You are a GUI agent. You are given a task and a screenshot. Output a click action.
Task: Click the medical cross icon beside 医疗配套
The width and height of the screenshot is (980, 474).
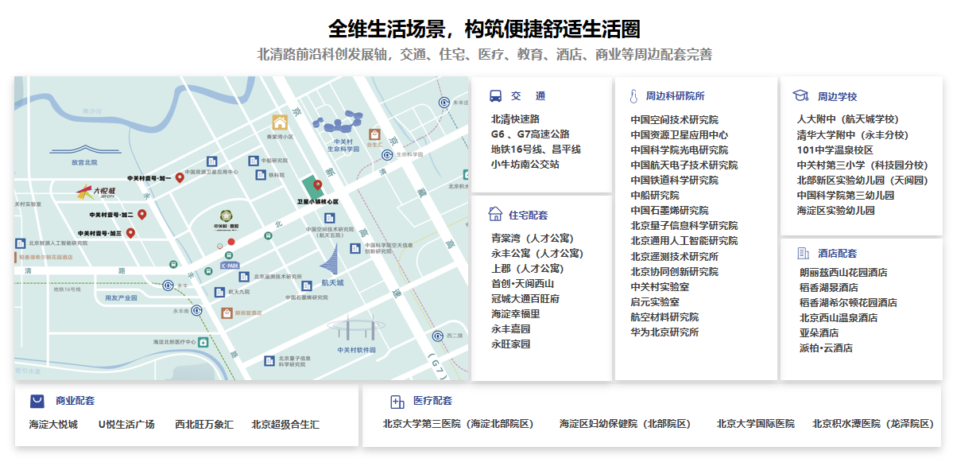pyautogui.click(x=397, y=402)
